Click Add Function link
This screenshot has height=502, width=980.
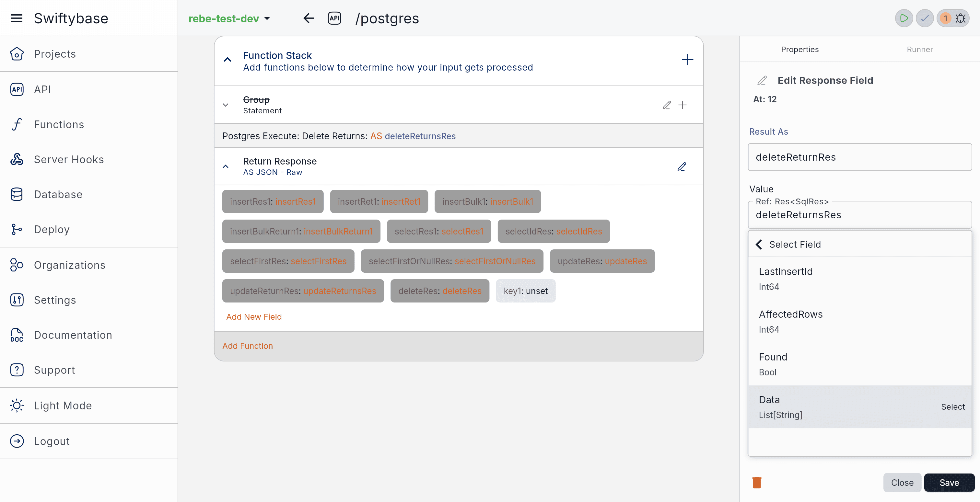tap(247, 346)
